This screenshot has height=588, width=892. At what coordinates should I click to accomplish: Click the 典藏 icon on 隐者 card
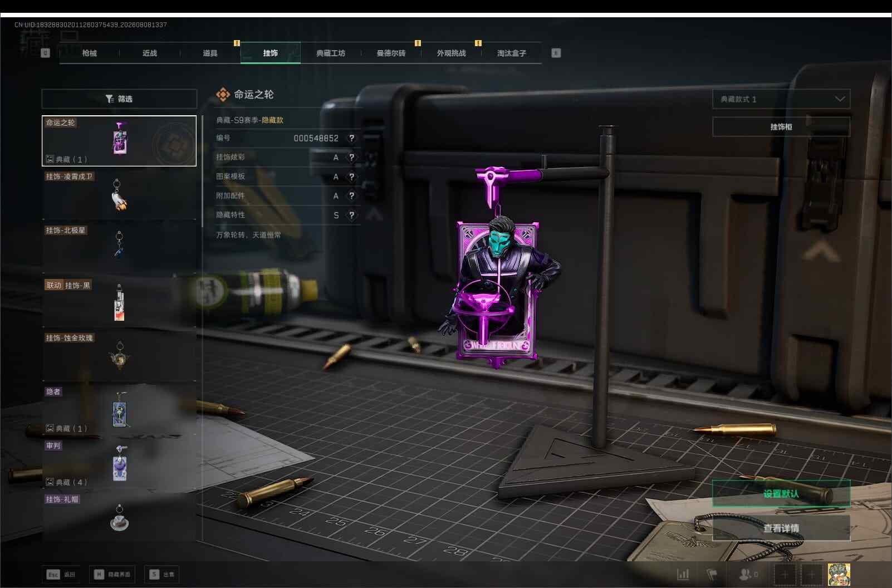50,428
